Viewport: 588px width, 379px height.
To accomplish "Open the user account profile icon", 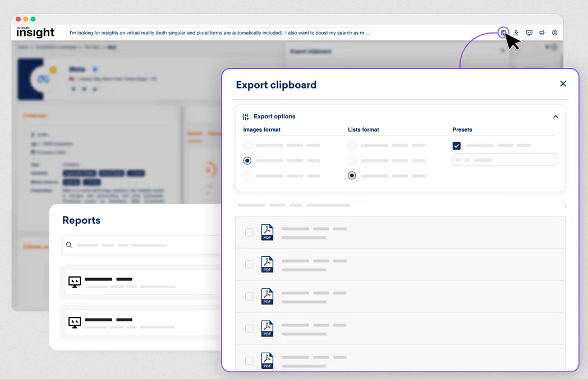I will tap(554, 33).
